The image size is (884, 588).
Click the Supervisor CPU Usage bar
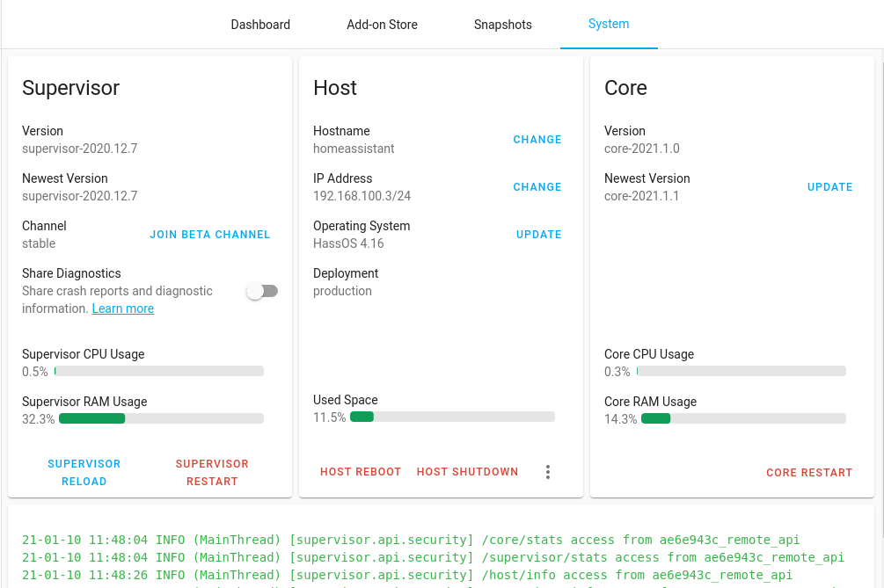(x=159, y=371)
